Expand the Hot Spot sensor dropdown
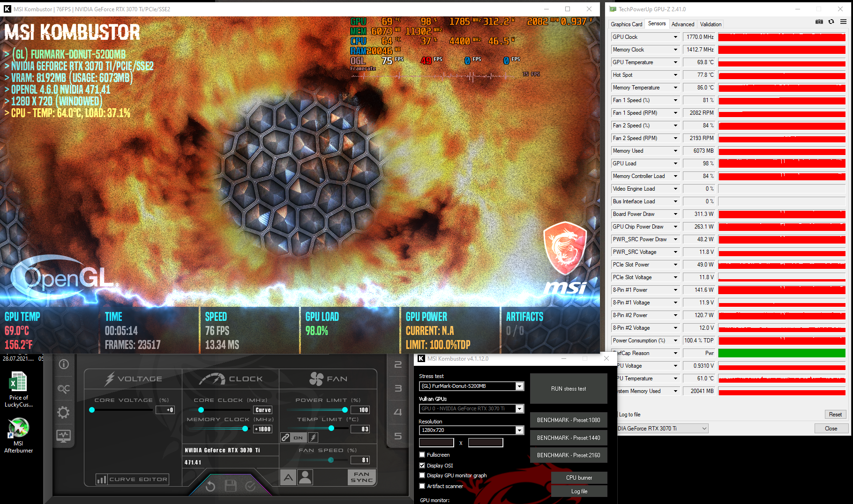 (675, 75)
